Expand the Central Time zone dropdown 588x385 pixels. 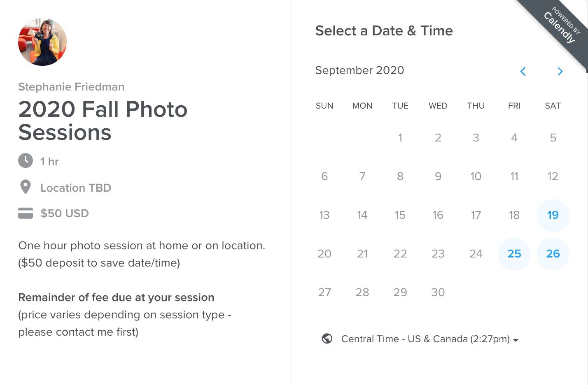(x=425, y=339)
